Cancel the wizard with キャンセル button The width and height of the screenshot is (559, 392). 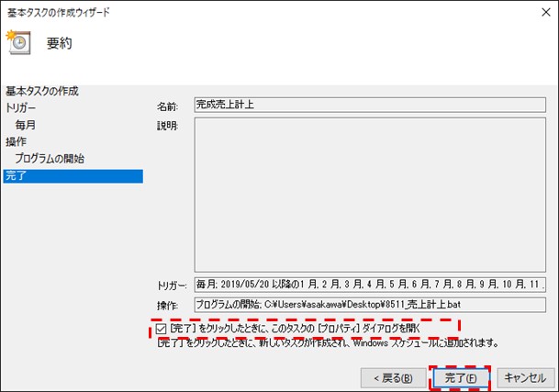(524, 377)
